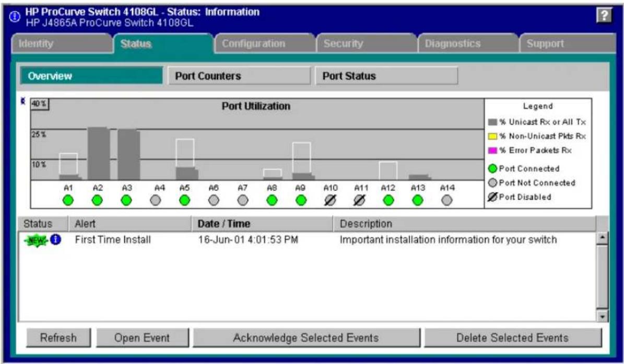
Task: Select the Overview sub-tab
Action: pyautogui.click(x=91, y=76)
